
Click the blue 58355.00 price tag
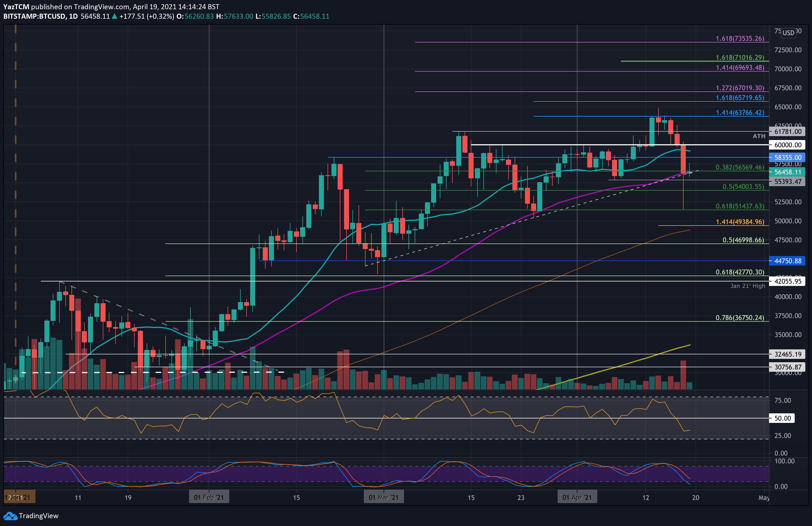(x=787, y=157)
